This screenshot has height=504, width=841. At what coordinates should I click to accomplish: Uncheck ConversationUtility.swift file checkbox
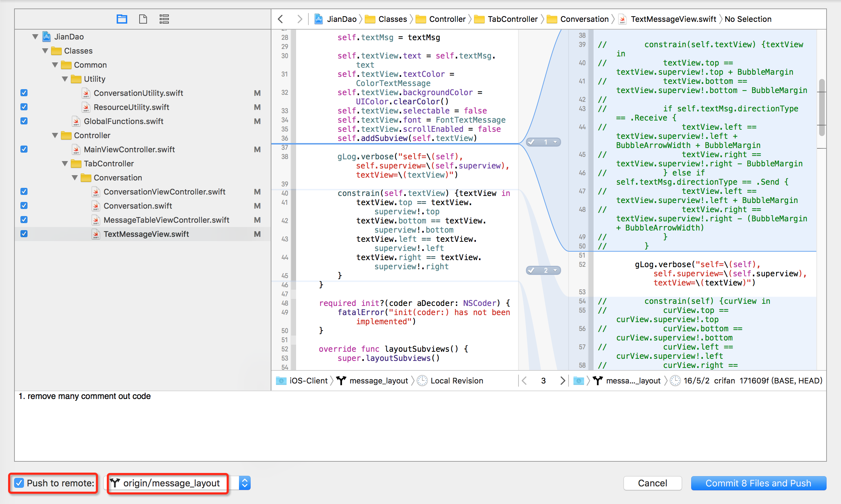click(x=24, y=93)
